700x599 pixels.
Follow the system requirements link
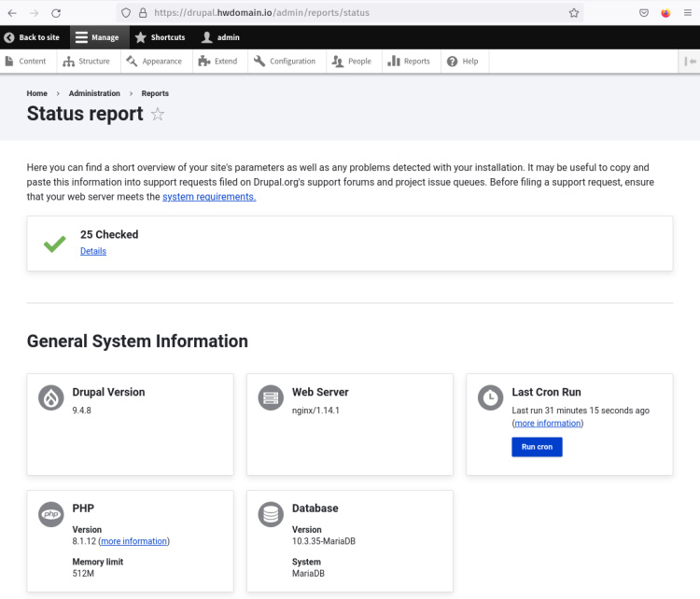(209, 197)
